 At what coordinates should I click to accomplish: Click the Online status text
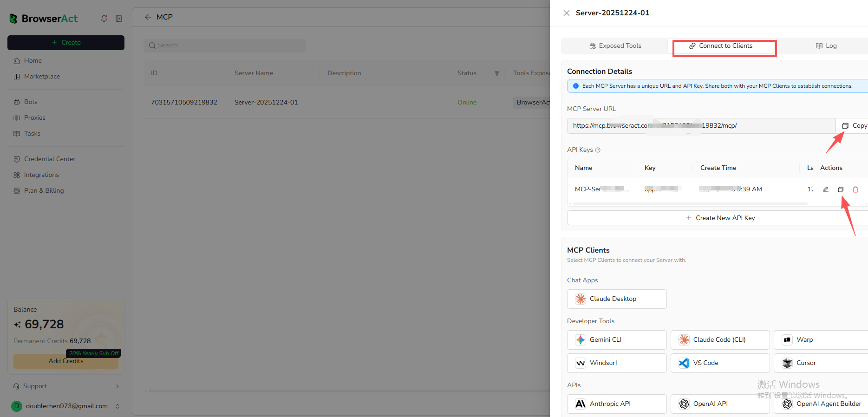point(467,103)
